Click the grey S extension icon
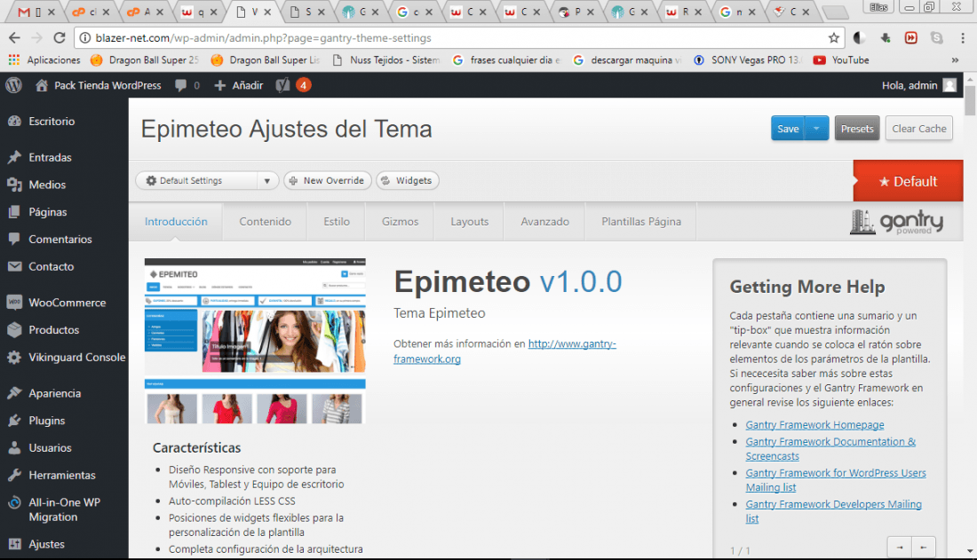 coord(936,38)
